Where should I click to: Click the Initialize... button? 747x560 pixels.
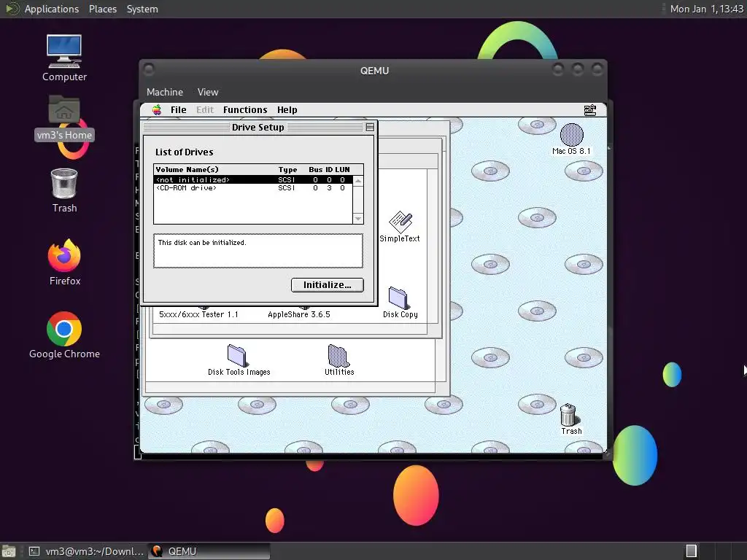328,285
